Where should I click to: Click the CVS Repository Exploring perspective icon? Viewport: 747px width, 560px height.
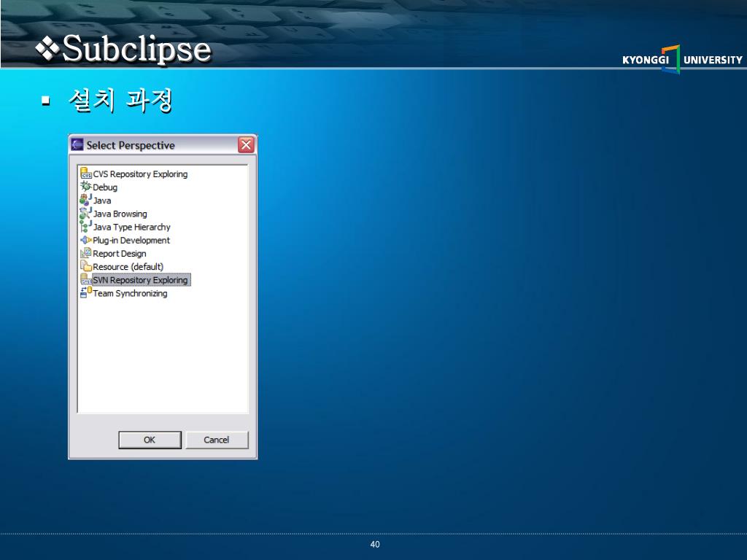[86, 174]
